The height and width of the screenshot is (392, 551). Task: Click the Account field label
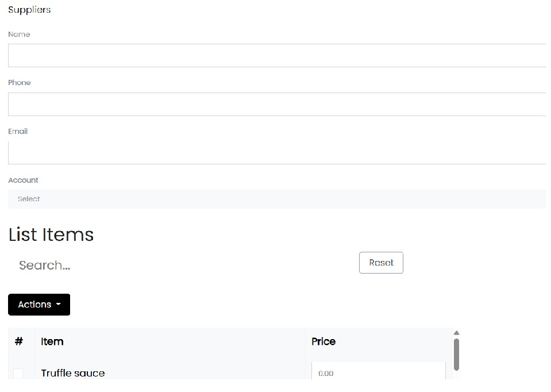tap(24, 180)
